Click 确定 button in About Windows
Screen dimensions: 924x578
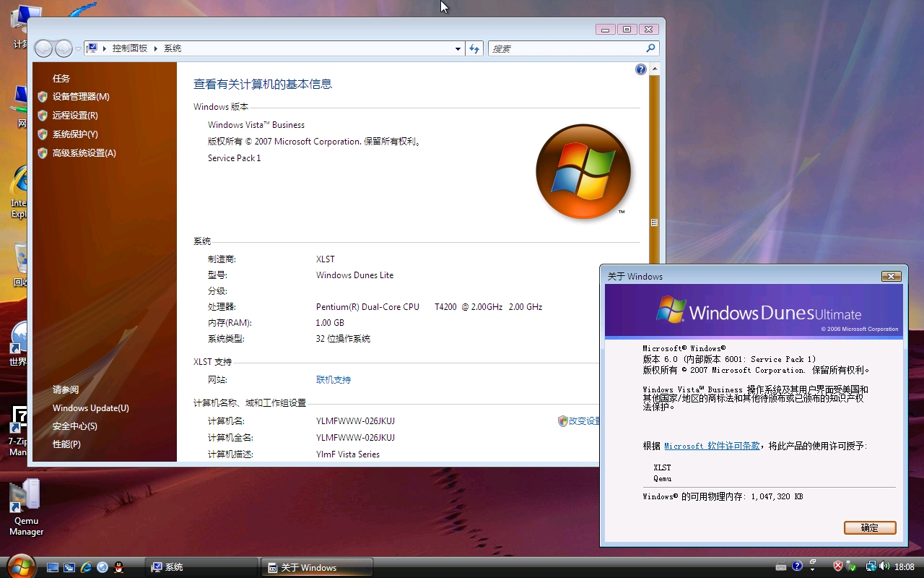(x=870, y=528)
